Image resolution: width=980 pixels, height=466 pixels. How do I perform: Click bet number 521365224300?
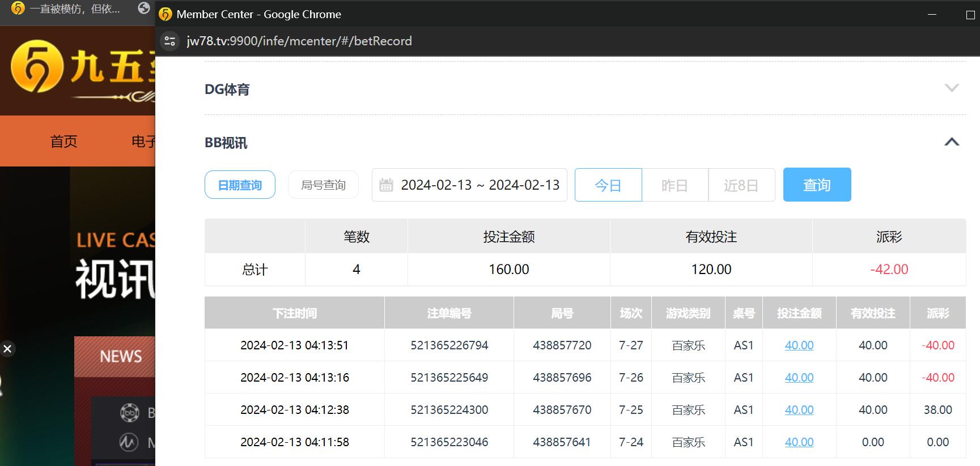[x=449, y=410]
